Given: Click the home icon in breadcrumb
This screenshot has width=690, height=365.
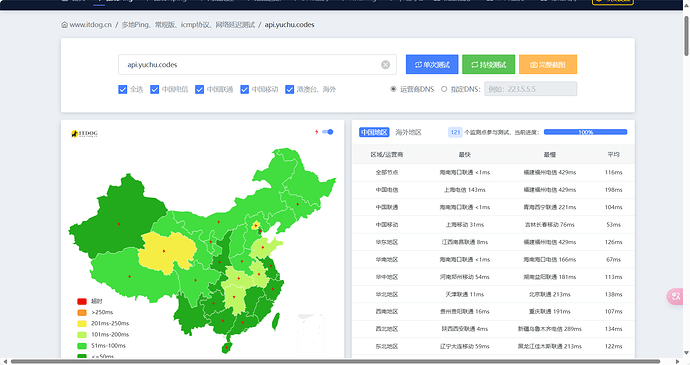Looking at the screenshot, I should coord(64,25).
